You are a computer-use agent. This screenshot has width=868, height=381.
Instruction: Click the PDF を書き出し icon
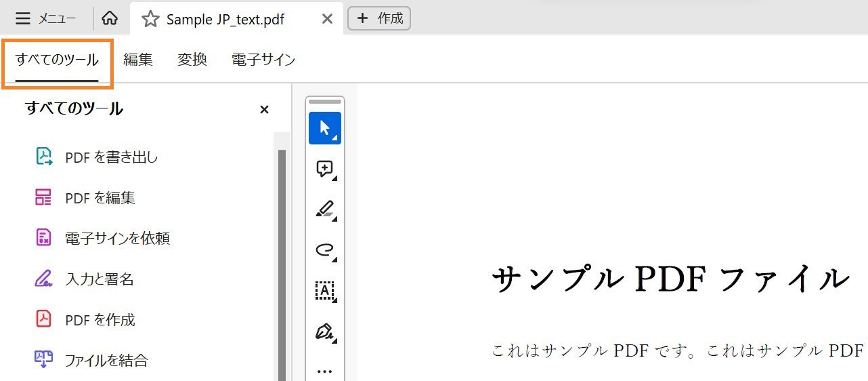[x=44, y=157]
